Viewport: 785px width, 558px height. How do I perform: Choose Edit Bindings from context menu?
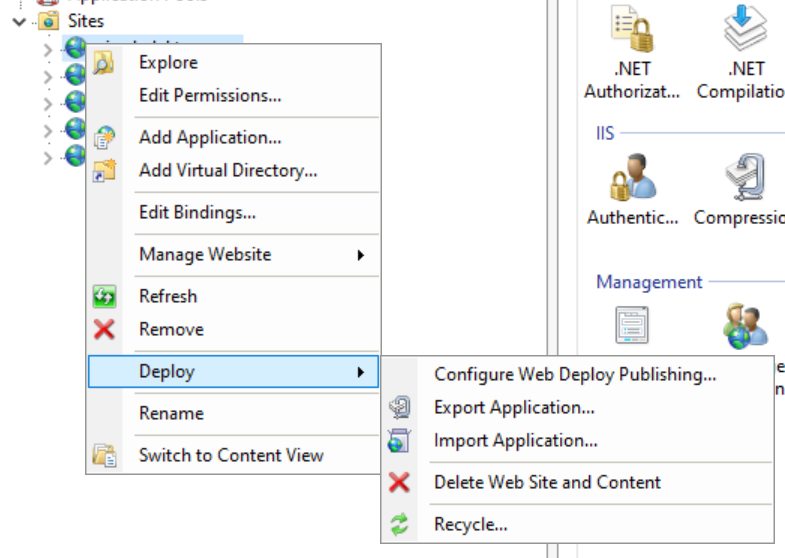click(197, 212)
